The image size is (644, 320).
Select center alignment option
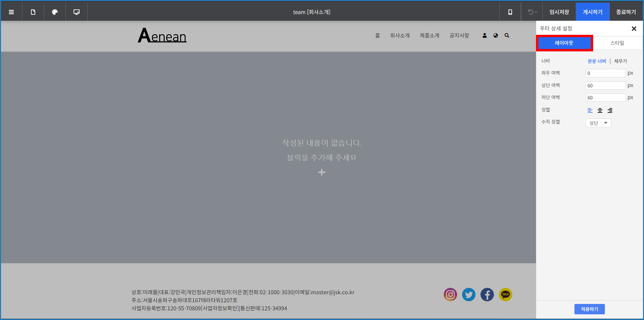pyautogui.click(x=600, y=110)
